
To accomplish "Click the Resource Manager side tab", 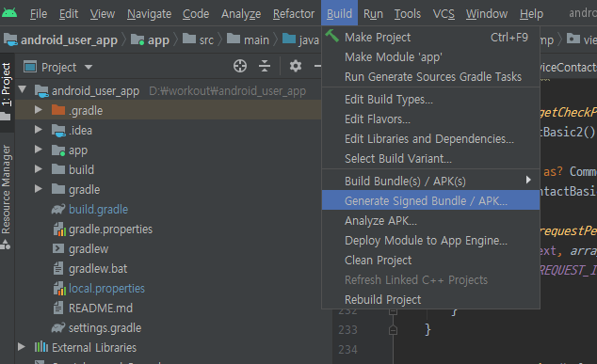I will 6,196.
